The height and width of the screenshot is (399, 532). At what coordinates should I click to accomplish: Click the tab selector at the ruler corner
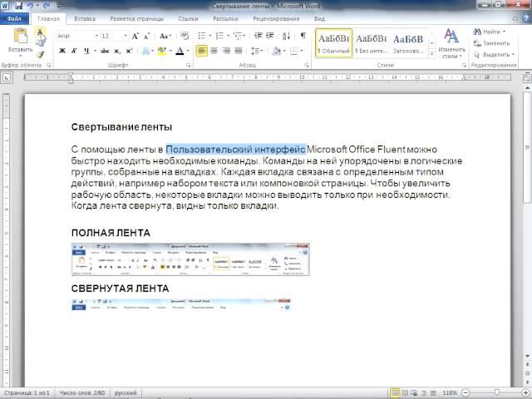[7, 77]
